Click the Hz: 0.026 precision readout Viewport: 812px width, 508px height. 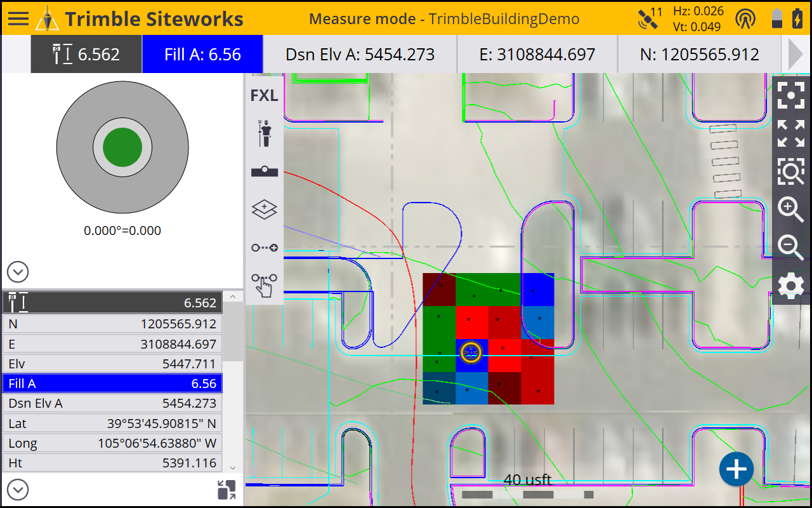coord(698,11)
